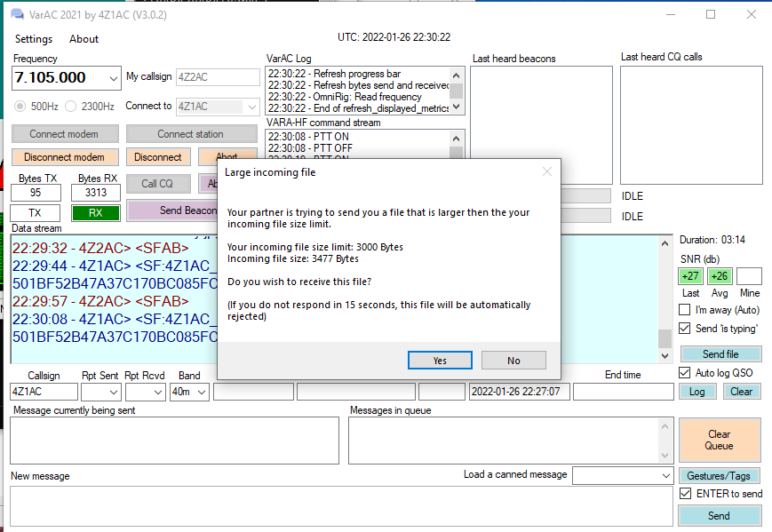Open the About menu
Image resolution: width=772 pixels, height=532 pixels.
click(x=84, y=39)
